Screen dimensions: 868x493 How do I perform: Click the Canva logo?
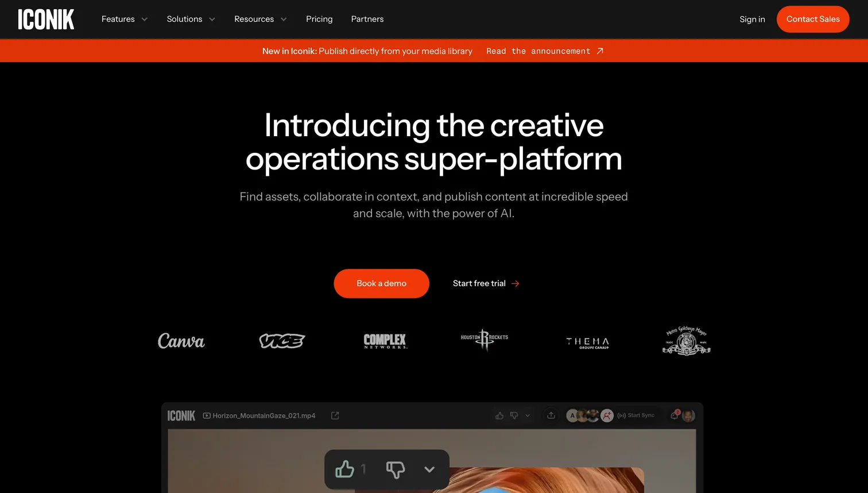(181, 341)
